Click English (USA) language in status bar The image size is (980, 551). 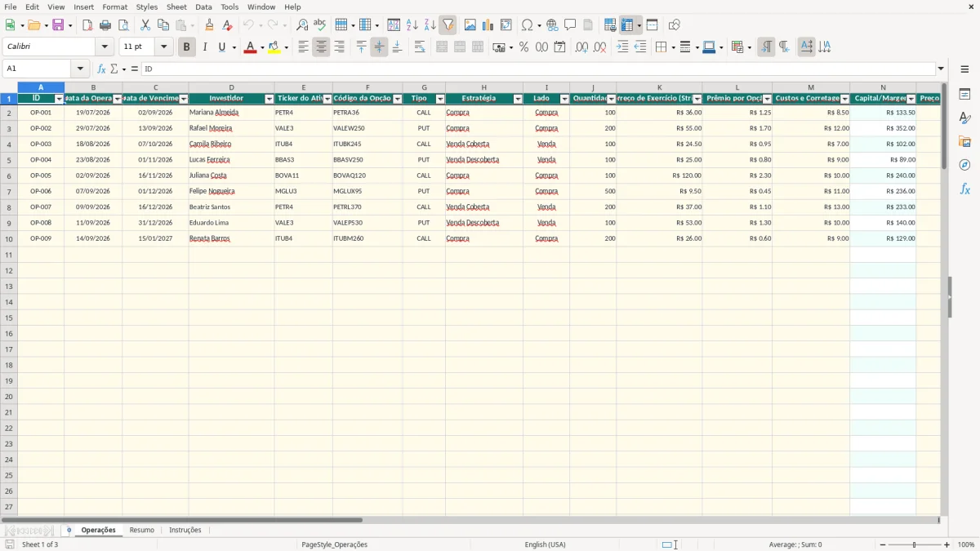[x=545, y=544]
